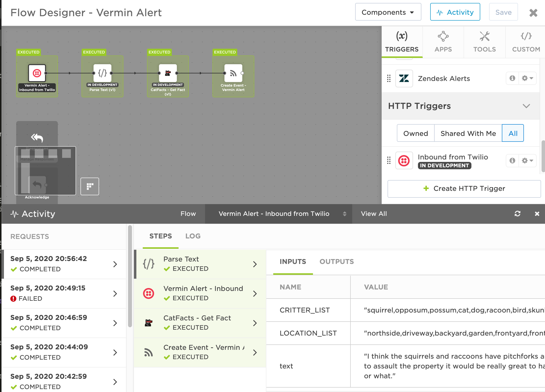The width and height of the screenshot is (545, 392).
Task: Select the All triggers filter
Action: [513, 133]
